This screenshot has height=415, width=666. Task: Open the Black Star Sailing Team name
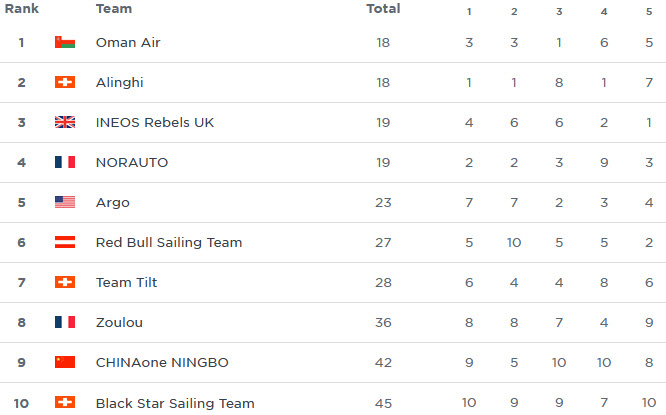pos(175,403)
